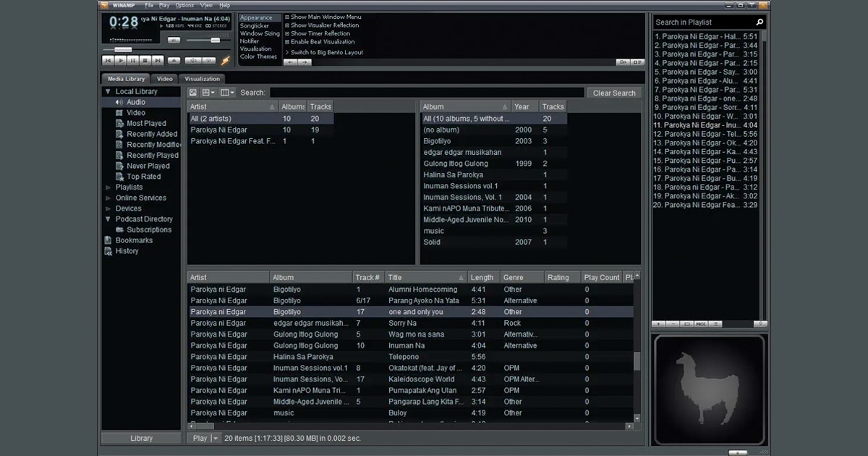Click the lightning bolt Winamp icon
The height and width of the screenshot is (456, 868).
[x=226, y=61]
